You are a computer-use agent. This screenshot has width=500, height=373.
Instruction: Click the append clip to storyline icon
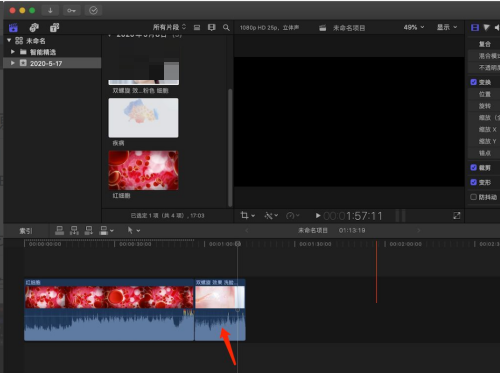(89, 230)
